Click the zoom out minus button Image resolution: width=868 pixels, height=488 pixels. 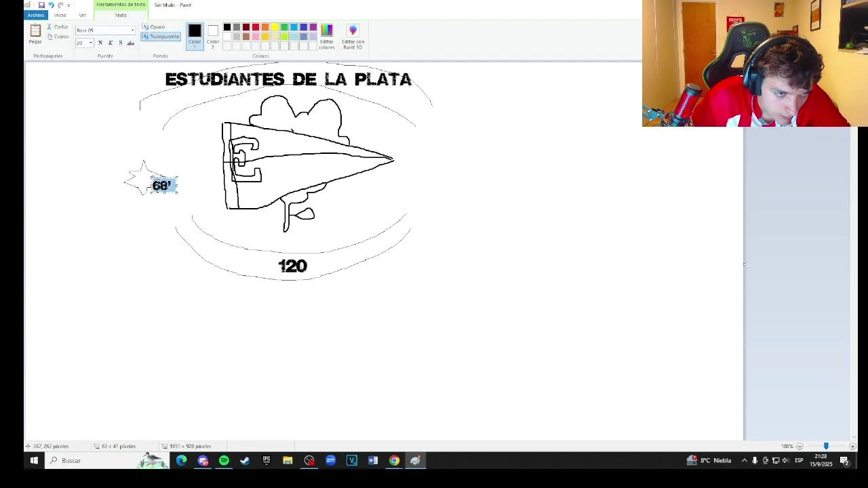pos(800,446)
